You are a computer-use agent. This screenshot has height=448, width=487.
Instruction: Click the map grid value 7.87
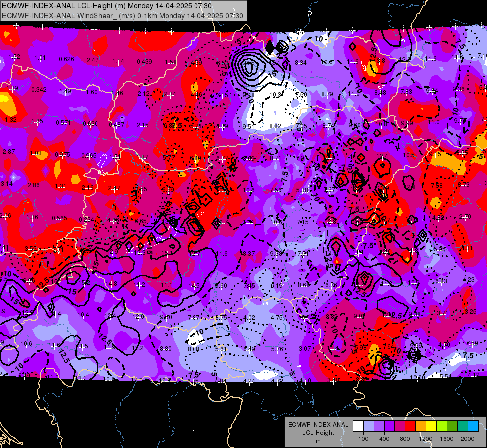point(194,317)
